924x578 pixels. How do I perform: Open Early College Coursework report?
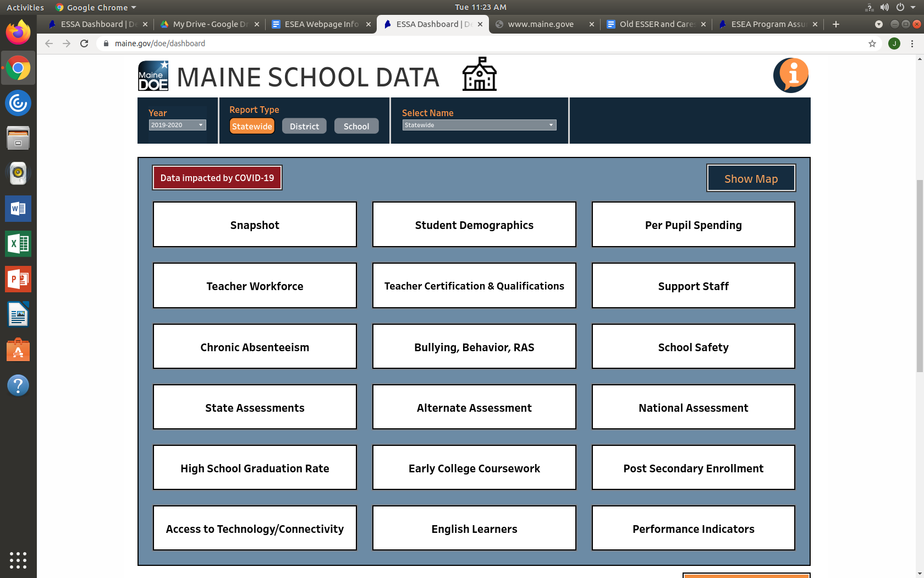click(x=474, y=468)
